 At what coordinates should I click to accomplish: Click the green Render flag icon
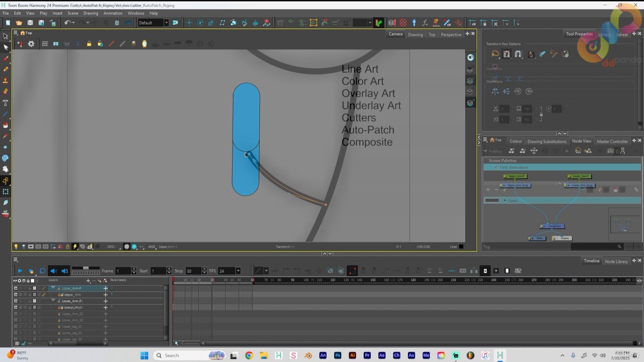pyautogui.click(x=378, y=23)
